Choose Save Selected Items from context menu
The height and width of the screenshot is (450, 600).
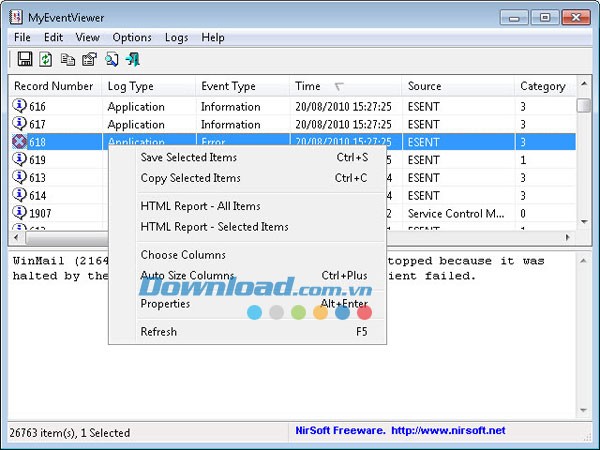click(x=247, y=157)
